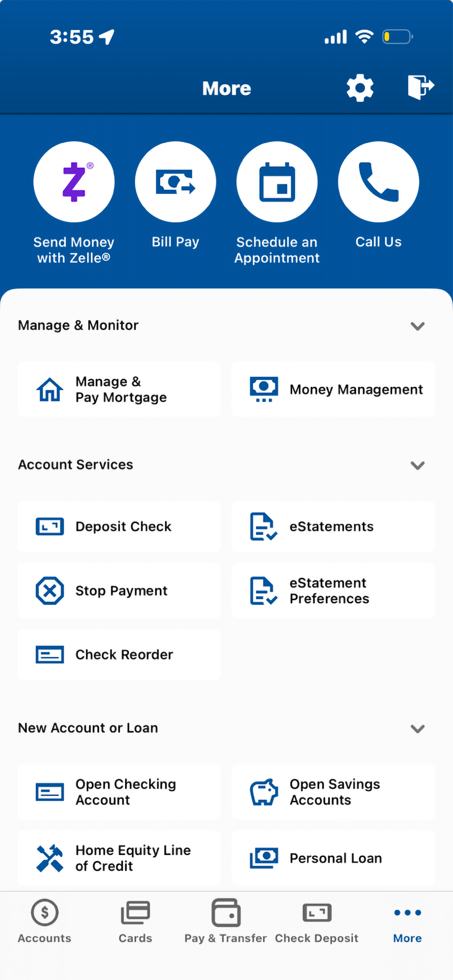
Task: Tap the Stop Payment X icon
Action: tap(50, 591)
